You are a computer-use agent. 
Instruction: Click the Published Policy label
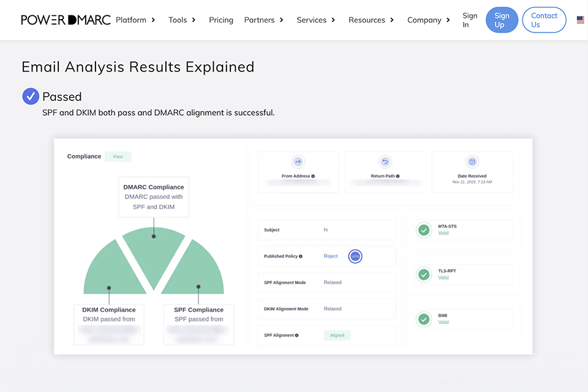click(x=281, y=256)
